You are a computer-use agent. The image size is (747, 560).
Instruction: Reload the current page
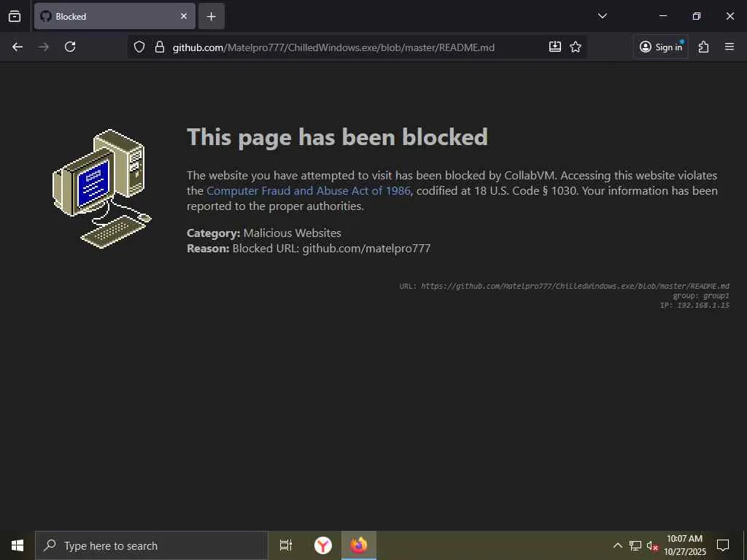[70, 47]
